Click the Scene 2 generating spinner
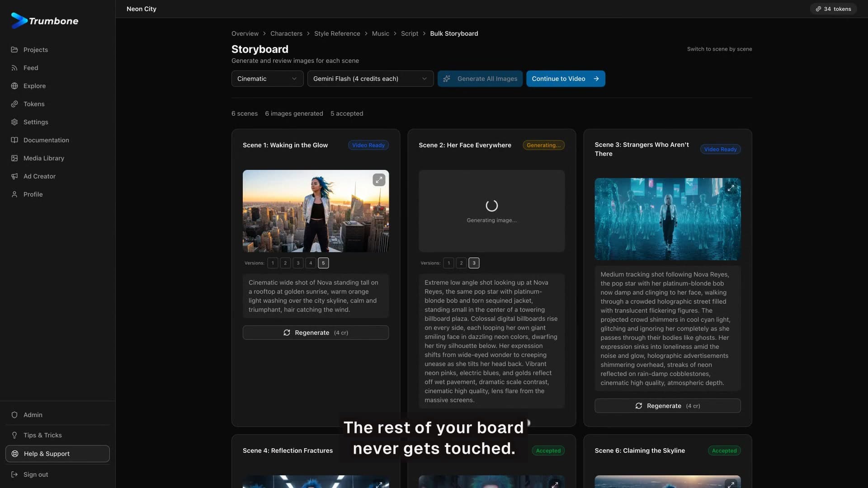 point(491,206)
